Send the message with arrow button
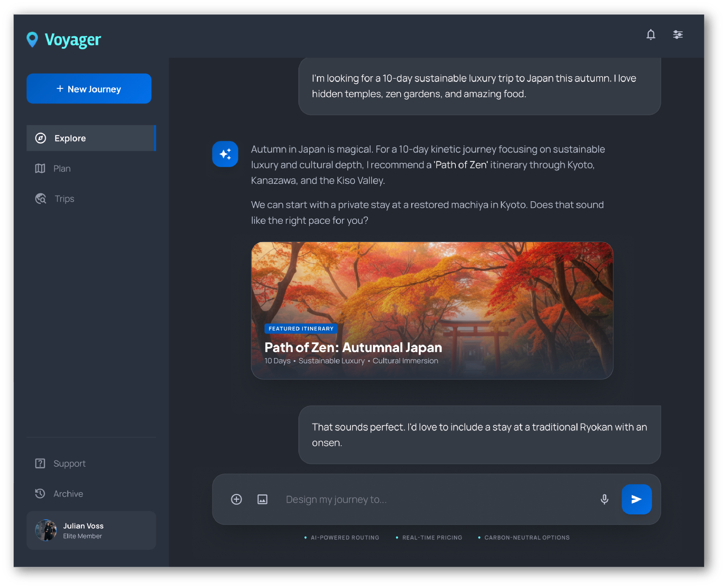Image resolution: width=725 pixels, height=588 pixels. click(x=637, y=499)
